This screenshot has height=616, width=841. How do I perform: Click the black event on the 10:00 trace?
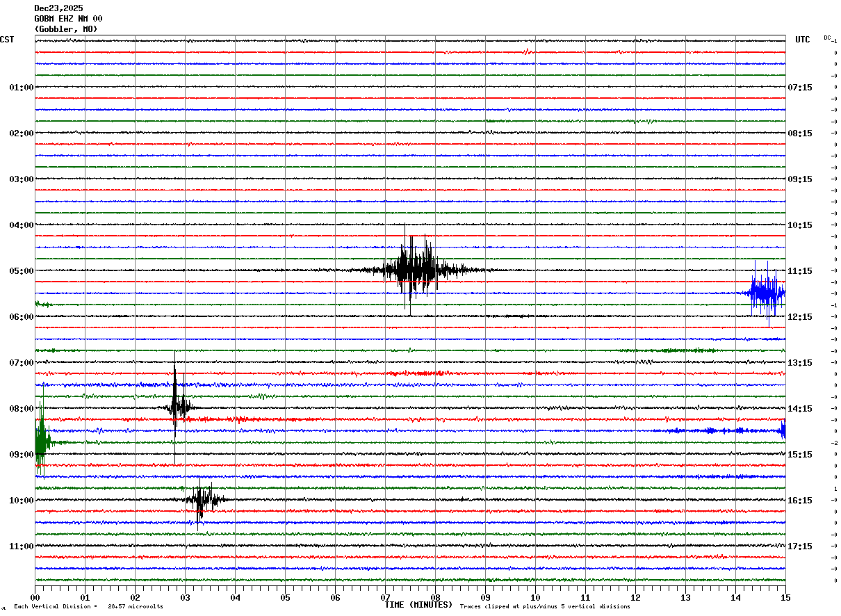(x=204, y=499)
